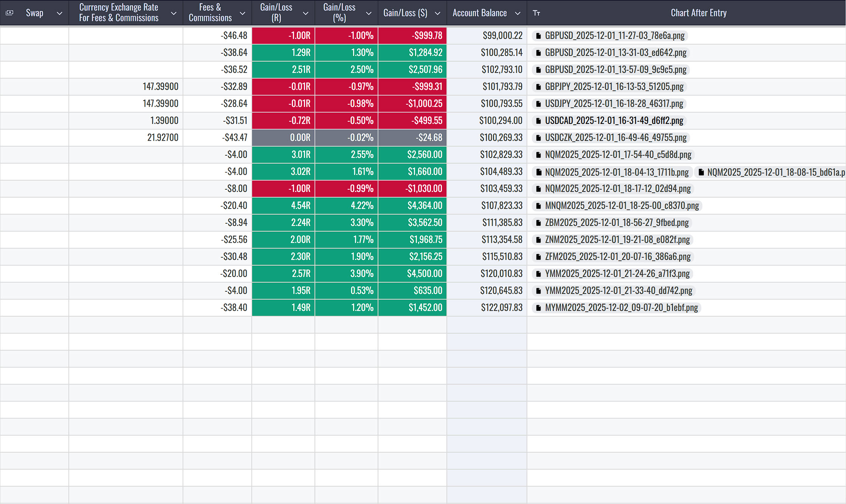Screen dimensions: 846x504
Task: Open Account Balance column dropdown arrow
Action: click(x=518, y=13)
